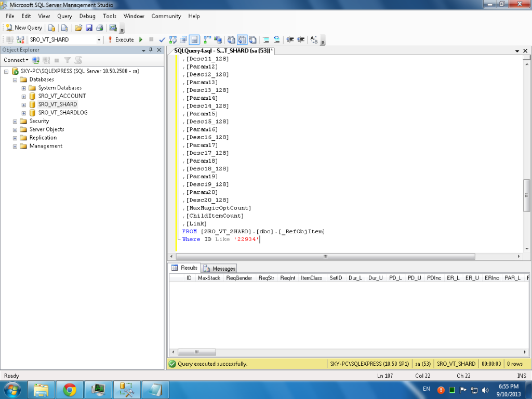Open Google Chrome from the taskbar

[x=69, y=390]
